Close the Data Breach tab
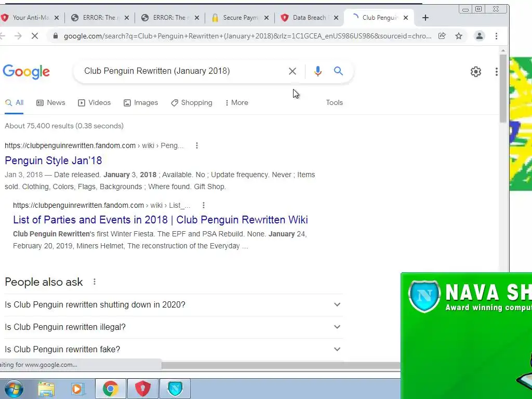 coord(336,18)
